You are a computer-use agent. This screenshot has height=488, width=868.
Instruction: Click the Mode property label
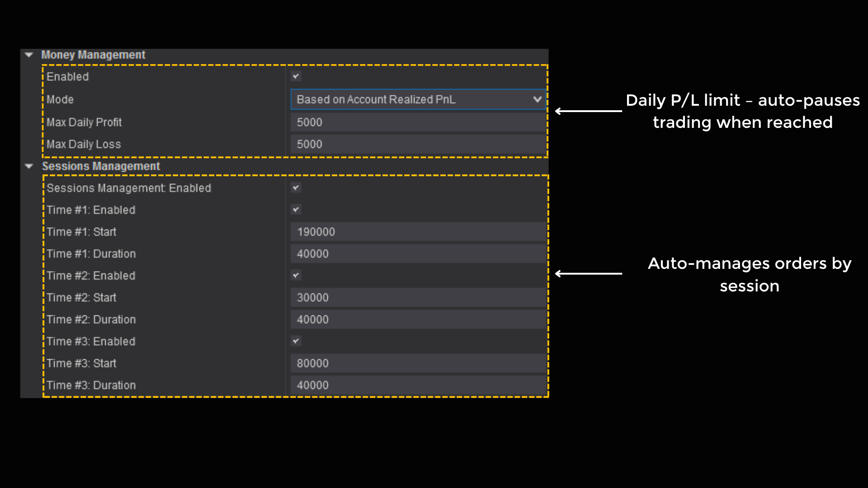tap(60, 99)
